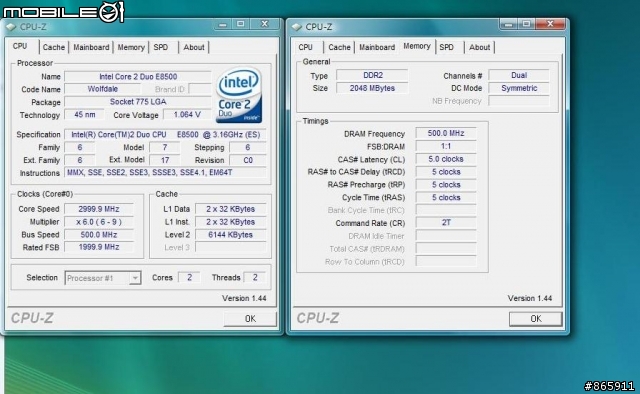Click the C0 revision value

tap(248, 160)
